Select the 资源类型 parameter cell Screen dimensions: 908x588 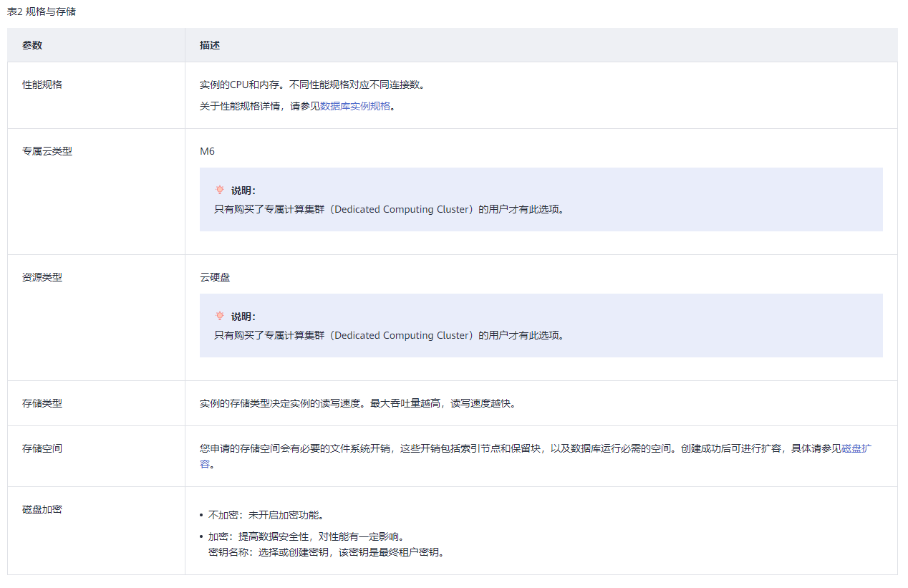[x=96, y=318]
